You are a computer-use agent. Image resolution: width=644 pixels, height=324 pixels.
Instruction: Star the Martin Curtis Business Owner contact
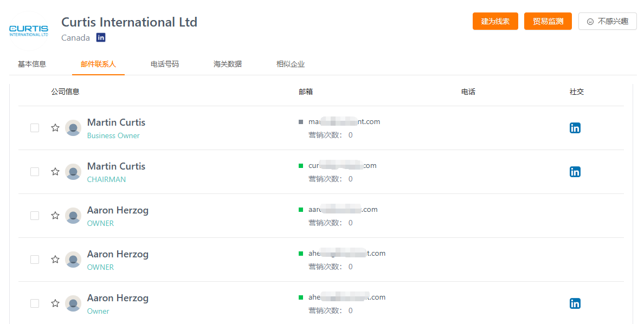click(55, 128)
